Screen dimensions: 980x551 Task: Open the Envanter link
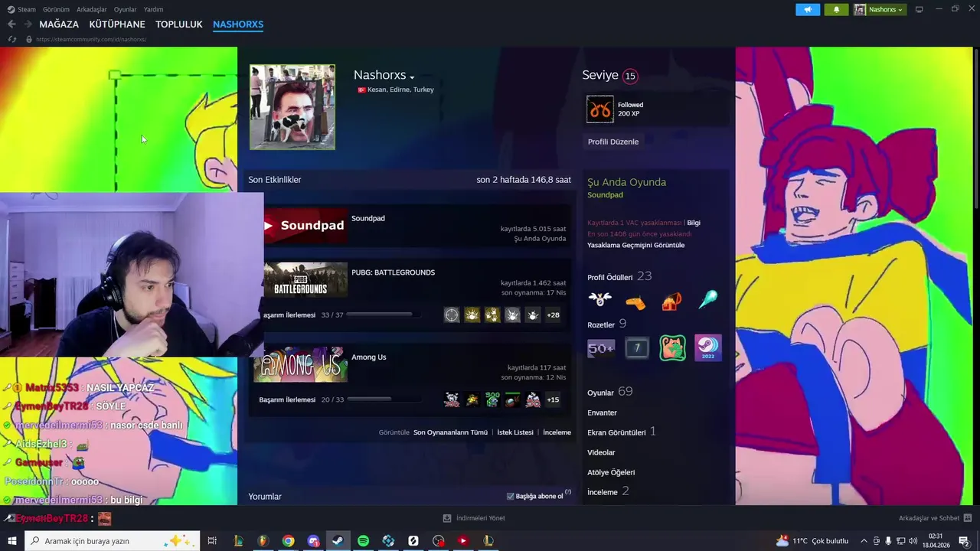[602, 412]
